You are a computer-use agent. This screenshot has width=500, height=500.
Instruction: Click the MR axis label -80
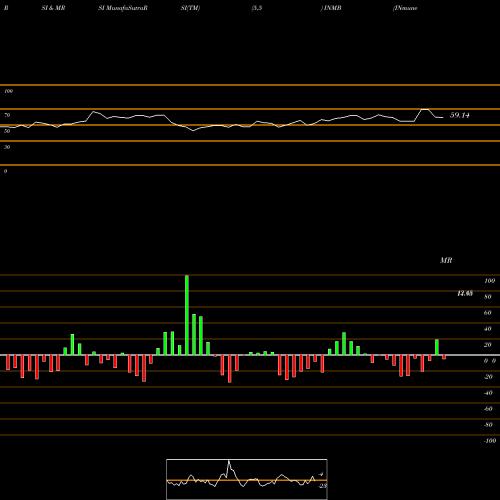click(488, 425)
